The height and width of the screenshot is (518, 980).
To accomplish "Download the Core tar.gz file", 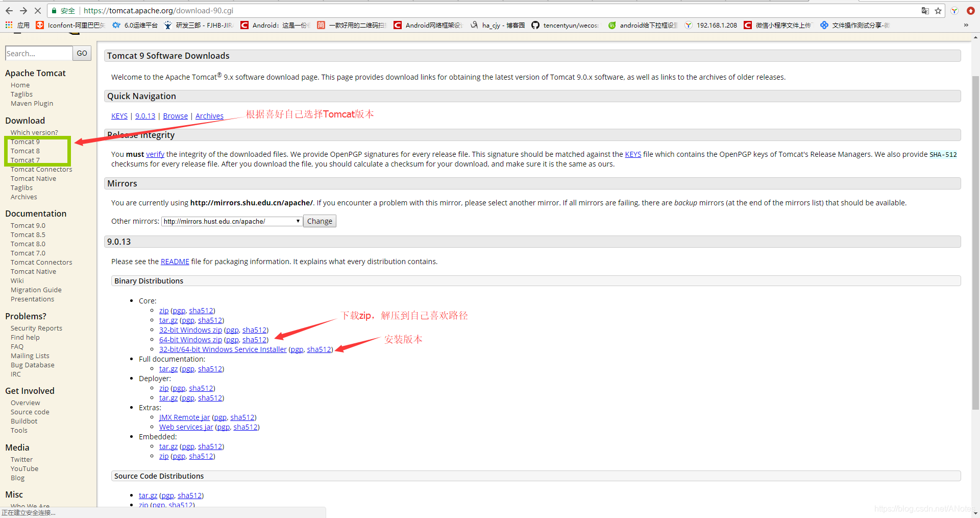I will pos(168,320).
